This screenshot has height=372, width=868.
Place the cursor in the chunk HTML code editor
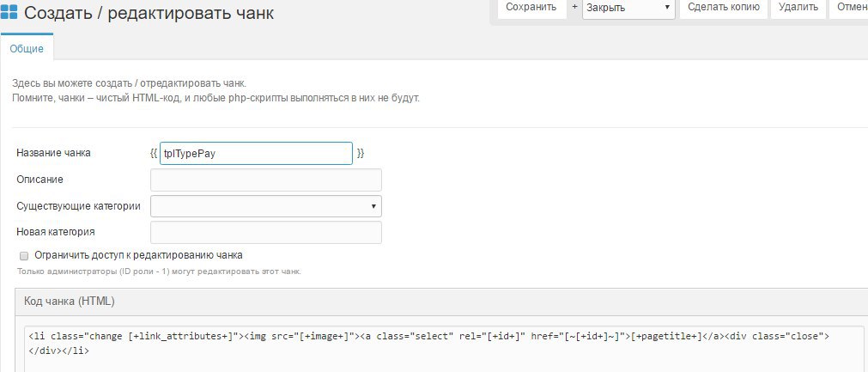443,349
